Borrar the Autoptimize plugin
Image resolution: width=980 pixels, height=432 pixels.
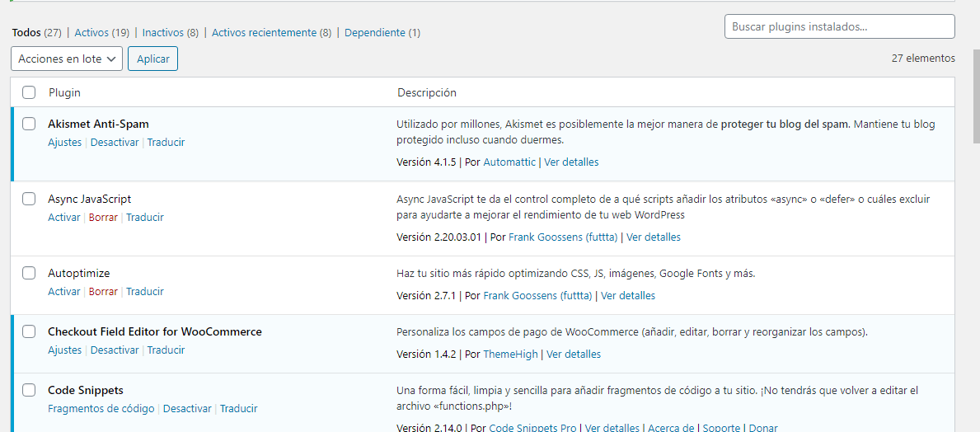click(103, 291)
